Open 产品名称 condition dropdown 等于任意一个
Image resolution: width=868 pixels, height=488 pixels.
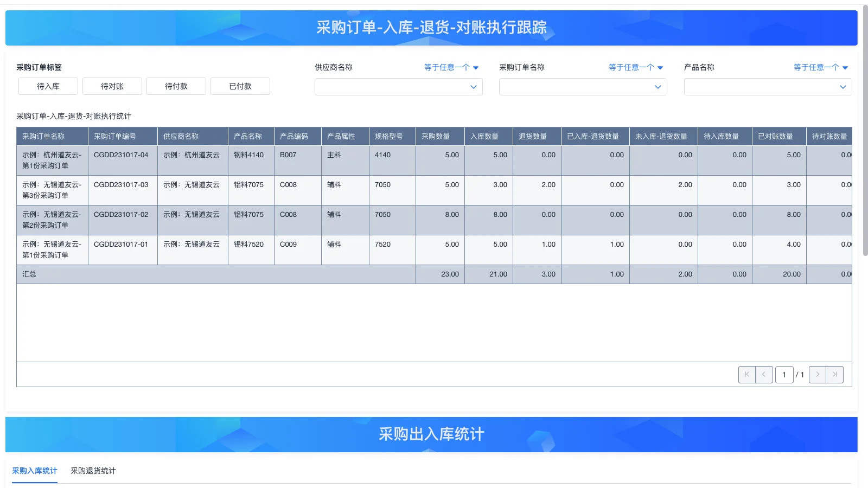click(821, 67)
